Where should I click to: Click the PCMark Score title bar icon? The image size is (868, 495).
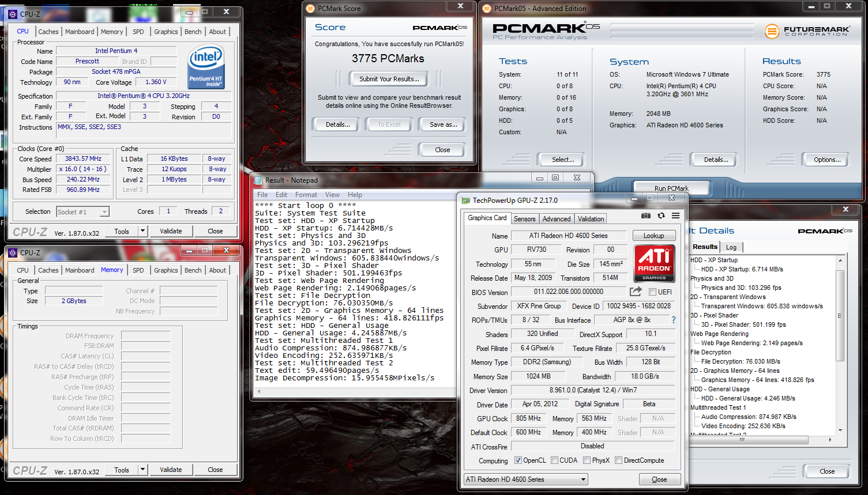310,8
